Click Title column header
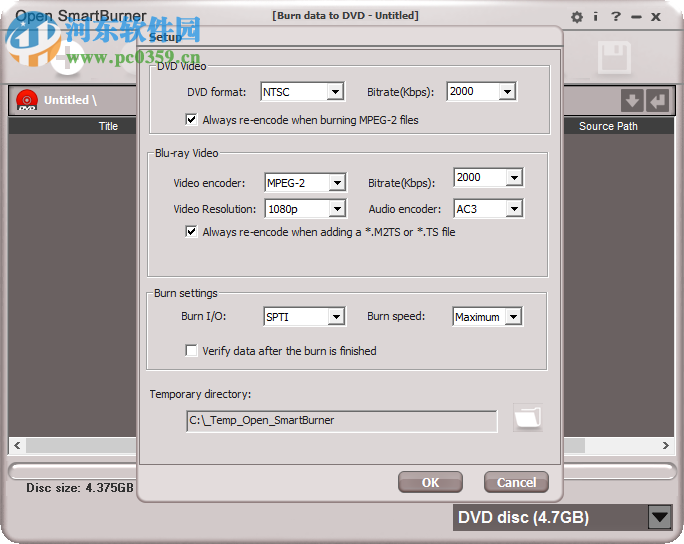 [108, 126]
